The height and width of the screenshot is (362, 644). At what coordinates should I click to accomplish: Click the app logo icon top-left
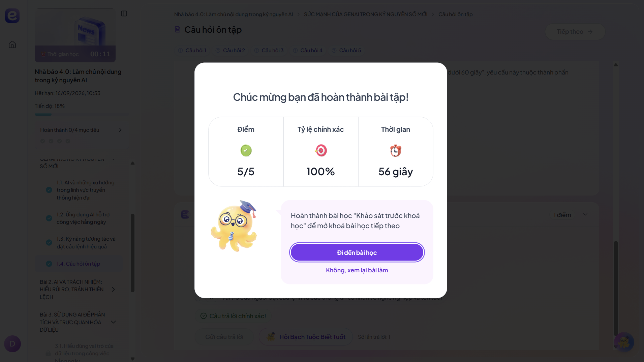coord(12,16)
